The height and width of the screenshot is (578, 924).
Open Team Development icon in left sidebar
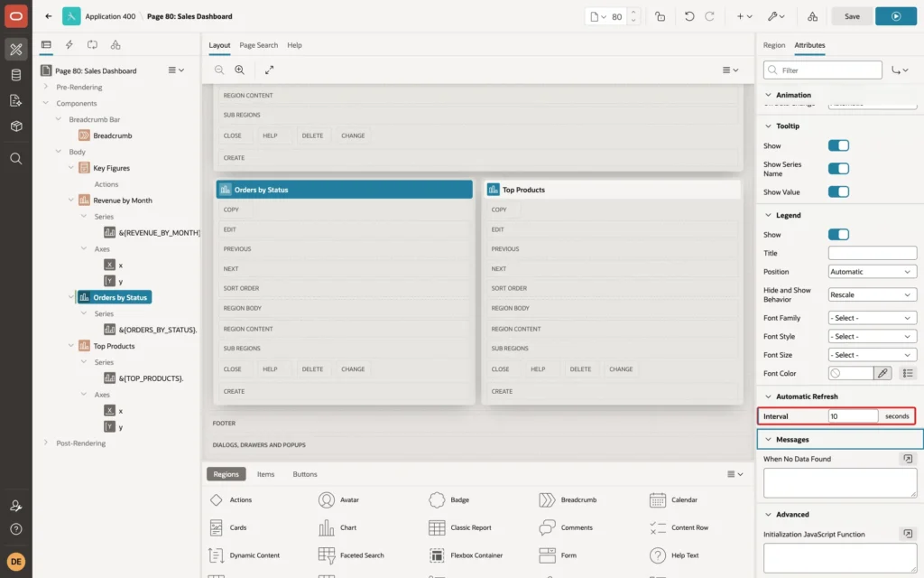coord(16,101)
